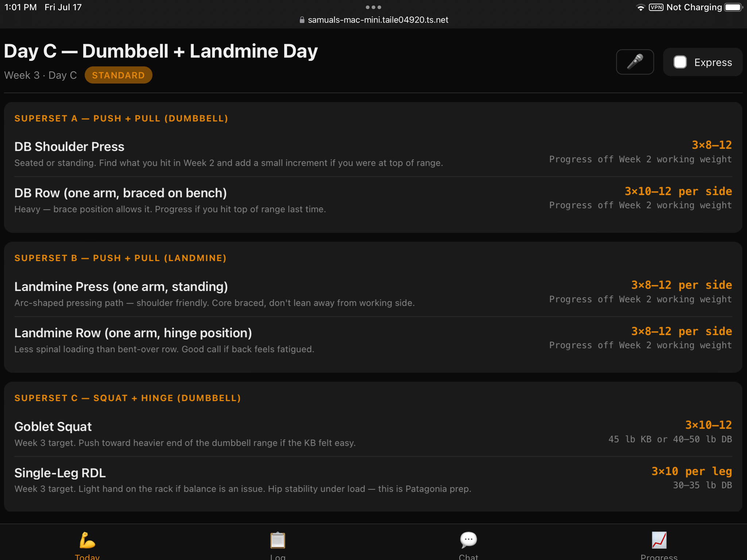Tap the battery status indicator
The height and width of the screenshot is (560, 747).
click(734, 7)
